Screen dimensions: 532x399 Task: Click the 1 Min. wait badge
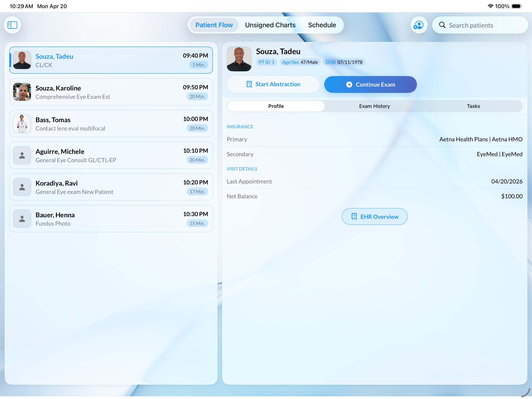pyautogui.click(x=198, y=65)
